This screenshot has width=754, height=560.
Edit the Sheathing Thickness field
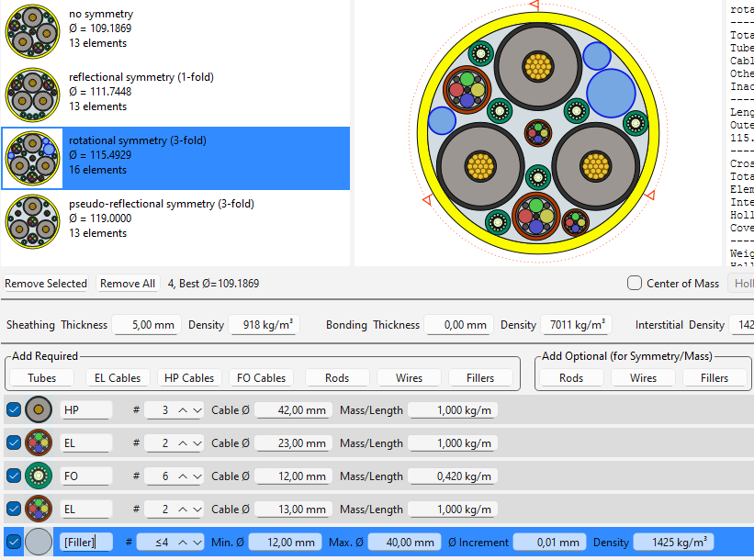coord(147,325)
